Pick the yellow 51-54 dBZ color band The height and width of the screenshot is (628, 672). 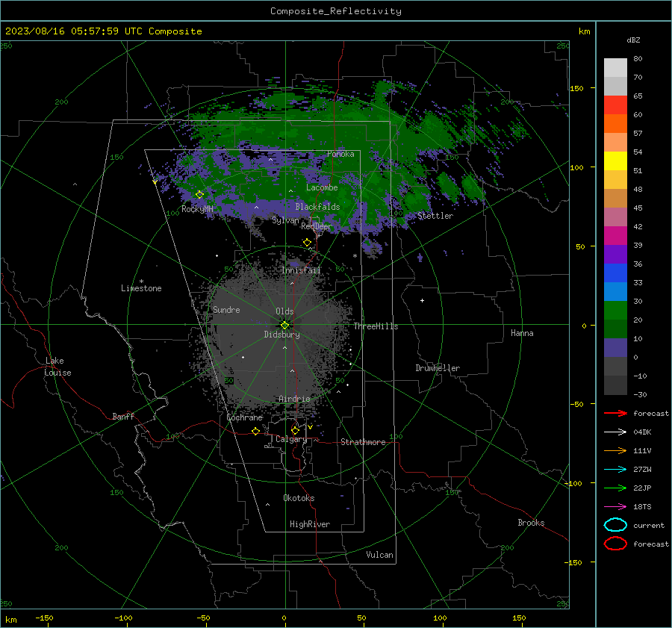click(615, 161)
